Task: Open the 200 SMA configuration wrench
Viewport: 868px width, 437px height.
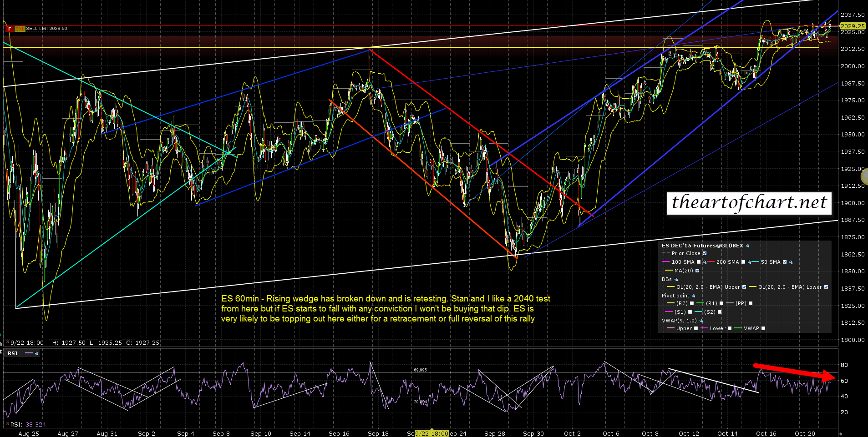Action: click(749, 262)
